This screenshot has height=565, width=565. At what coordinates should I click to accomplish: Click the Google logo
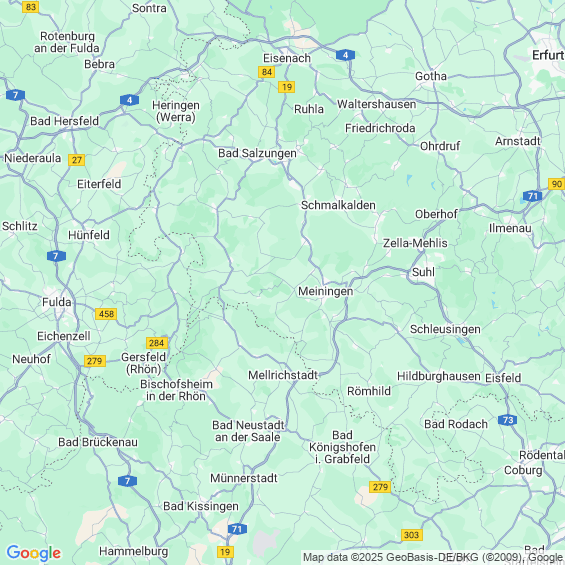click(x=34, y=553)
